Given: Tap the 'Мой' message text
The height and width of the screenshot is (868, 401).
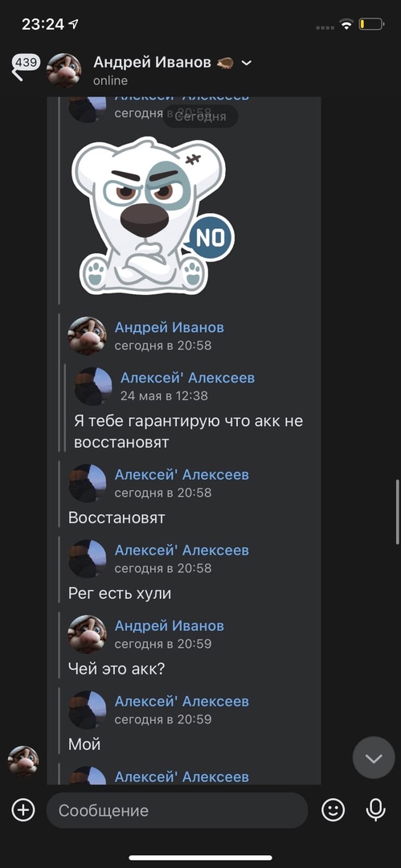Looking at the screenshot, I should pos(84,744).
